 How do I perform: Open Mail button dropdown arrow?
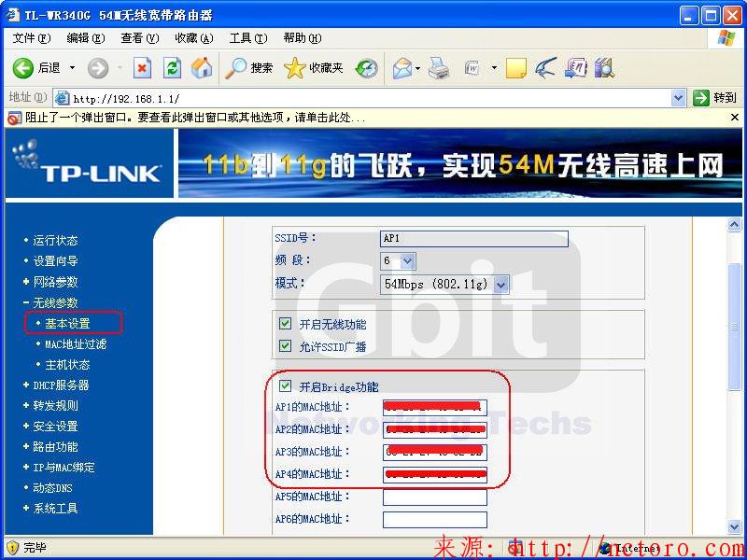(x=417, y=68)
